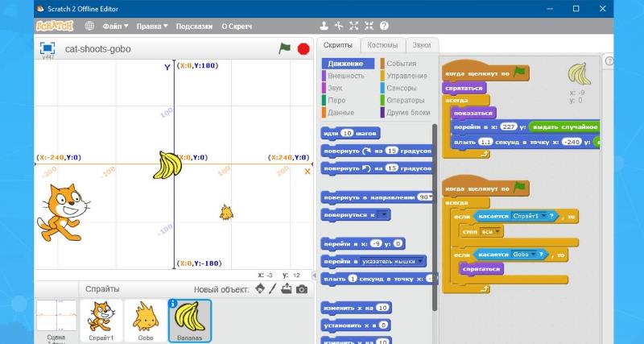644x344 pixels.
Task: Open the language globe menu
Action: click(89, 26)
